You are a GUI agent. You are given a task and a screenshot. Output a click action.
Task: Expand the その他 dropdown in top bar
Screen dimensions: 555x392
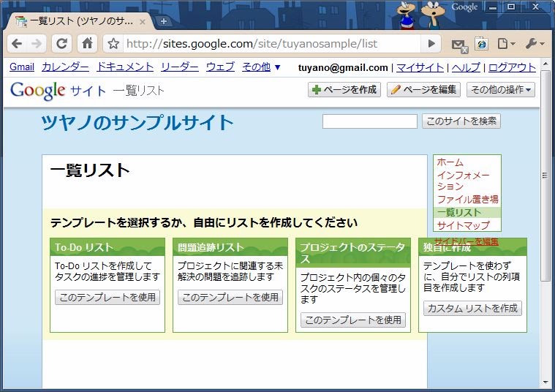261,67
